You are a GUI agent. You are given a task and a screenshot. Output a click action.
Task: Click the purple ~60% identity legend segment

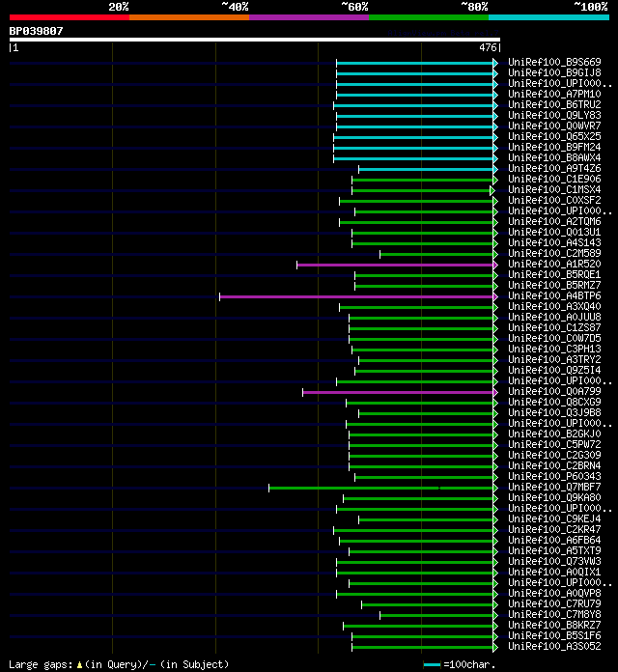point(309,17)
